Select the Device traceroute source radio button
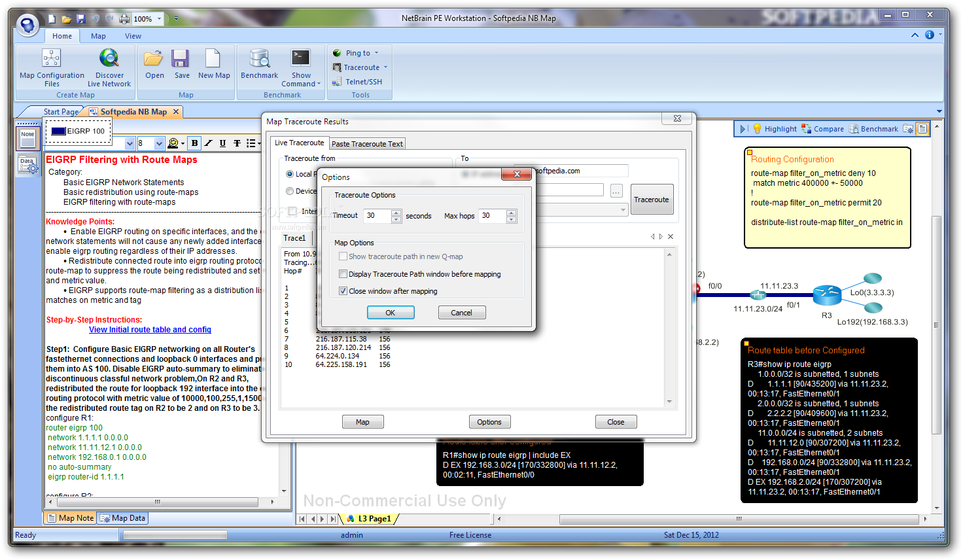 [290, 191]
